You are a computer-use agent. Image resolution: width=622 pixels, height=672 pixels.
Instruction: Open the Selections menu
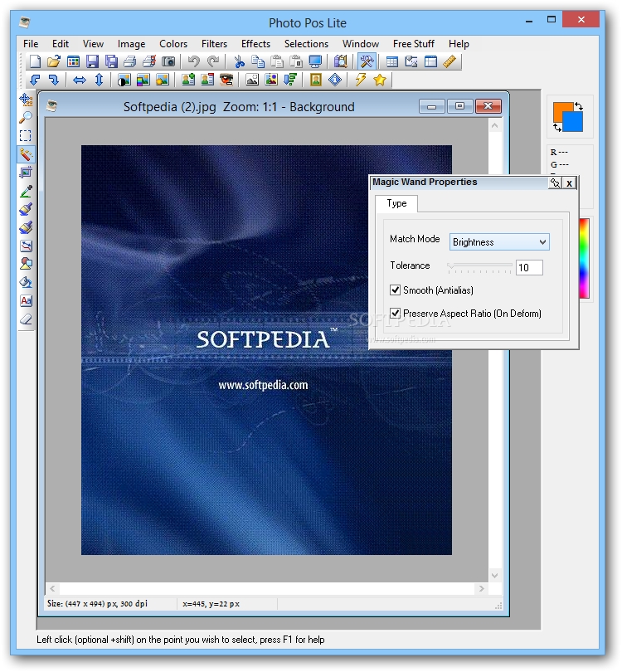[x=306, y=44]
